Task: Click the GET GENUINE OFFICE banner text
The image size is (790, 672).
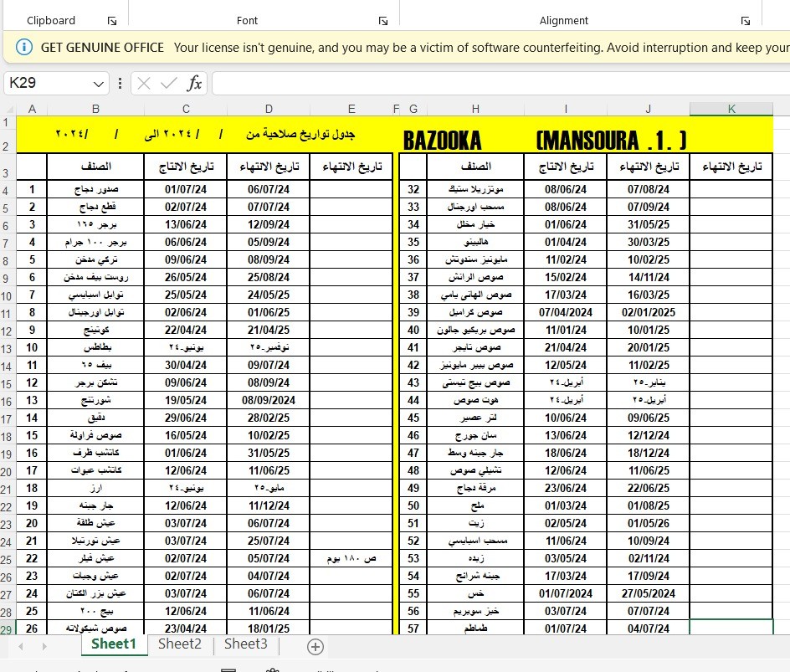Action: [102, 48]
